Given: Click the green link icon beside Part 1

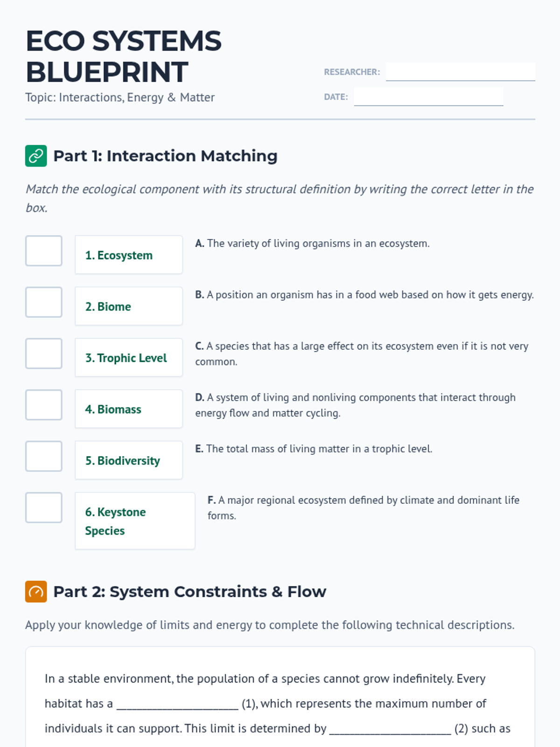Looking at the screenshot, I should coord(36,156).
